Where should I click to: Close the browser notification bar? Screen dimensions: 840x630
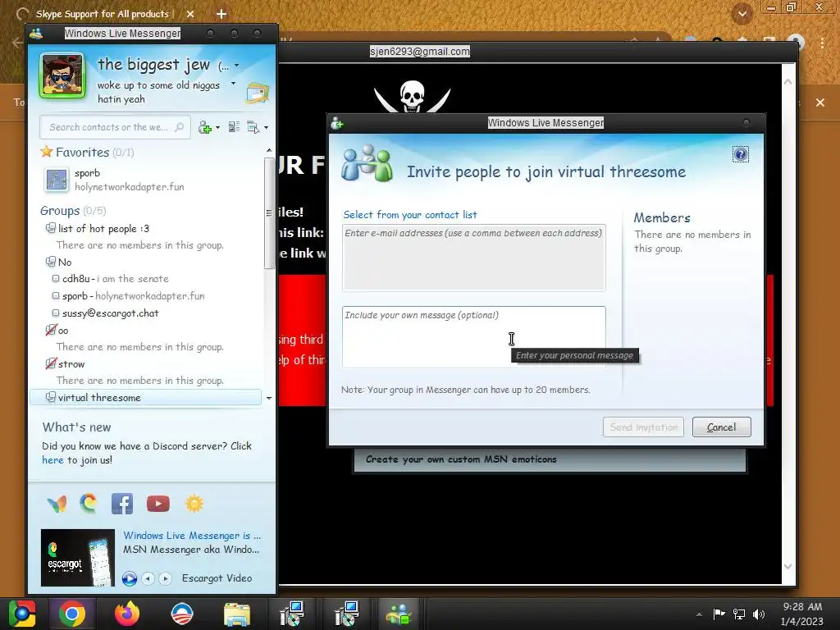820,103
